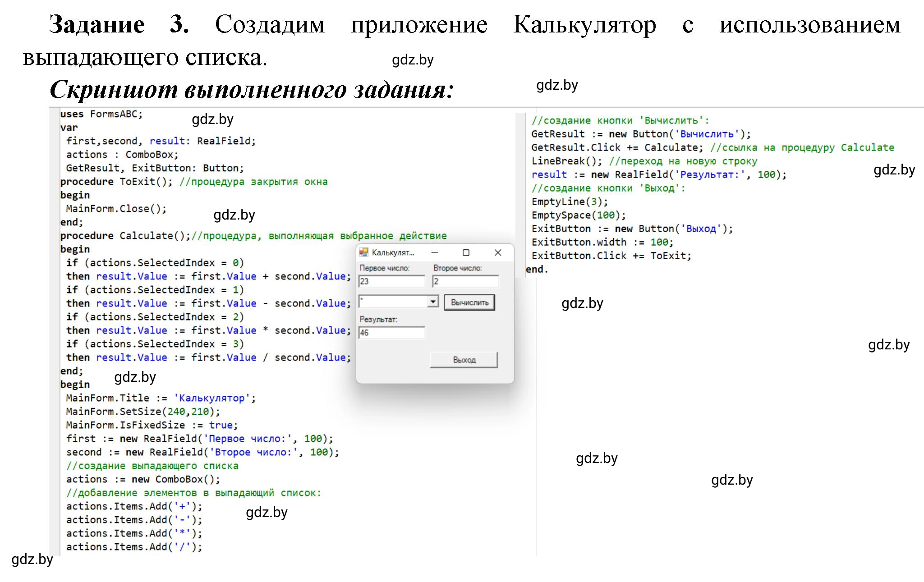The image size is (924, 582).
Task: Click the final 'end.' code line
Action: click(x=537, y=269)
